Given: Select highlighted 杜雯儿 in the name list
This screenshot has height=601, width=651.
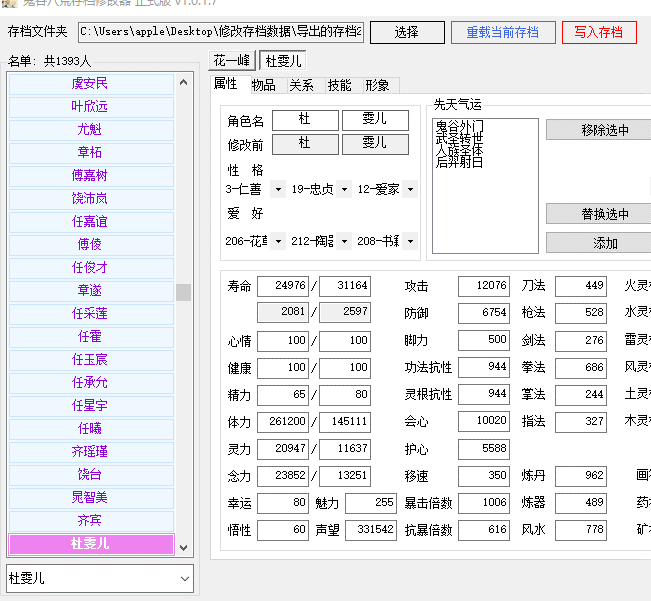Looking at the screenshot, I should click(91, 544).
